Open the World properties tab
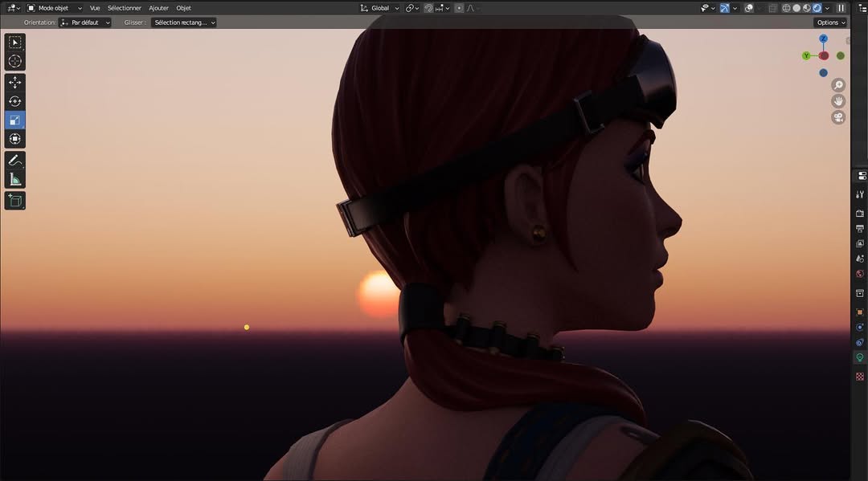Viewport: 868px width, 481px height. coord(860,274)
